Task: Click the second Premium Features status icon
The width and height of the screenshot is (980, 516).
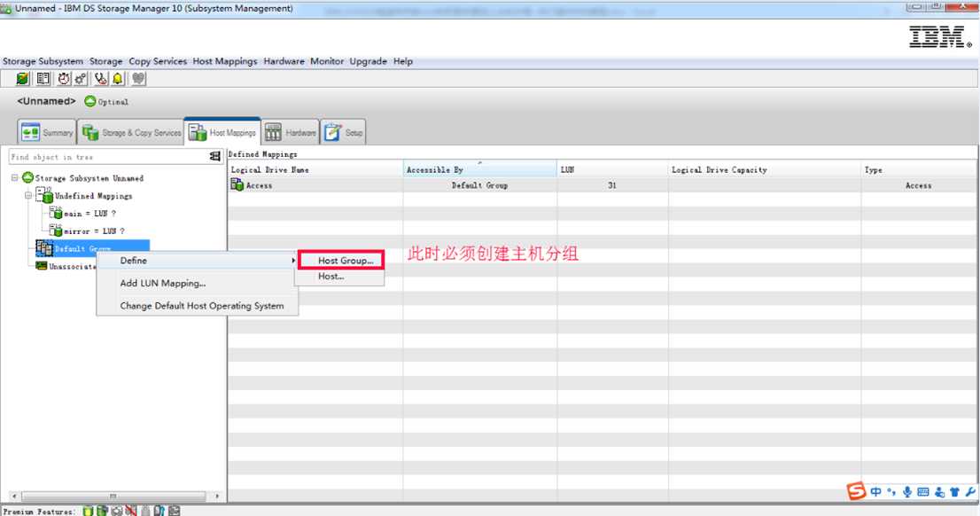Action: (102, 511)
